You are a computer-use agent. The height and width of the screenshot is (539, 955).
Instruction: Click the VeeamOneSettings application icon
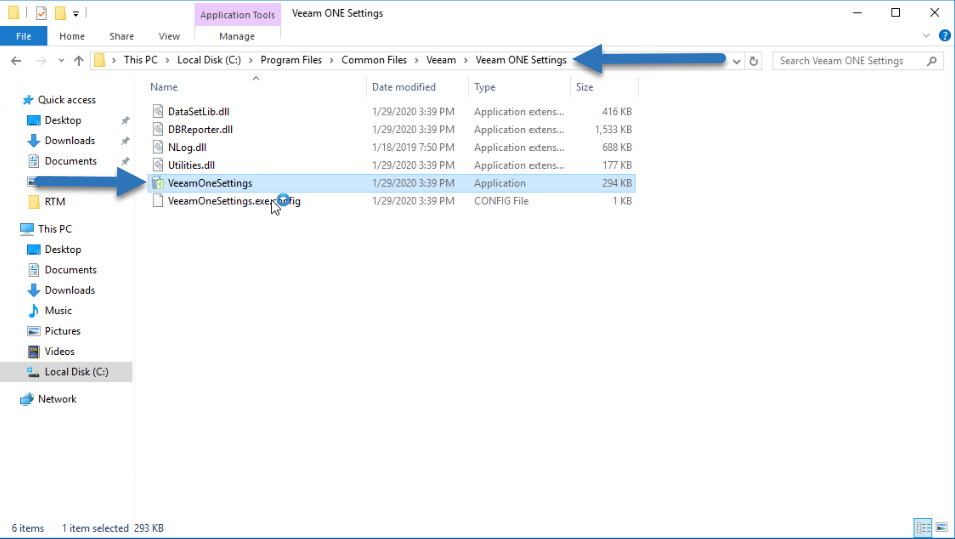coord(158,183)
